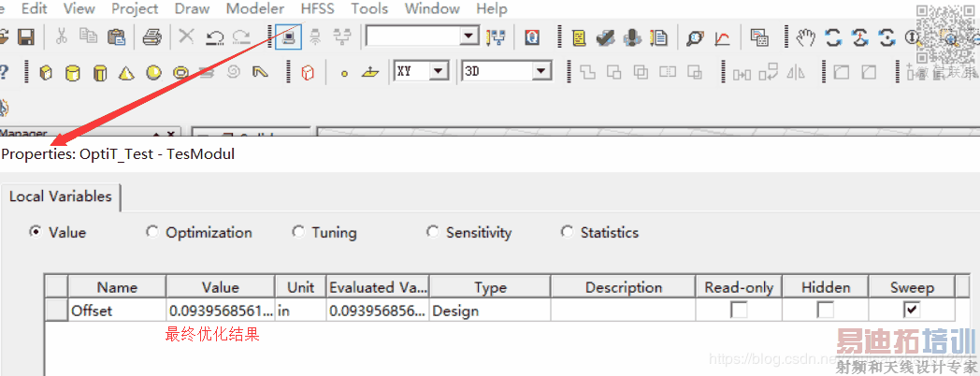This screenshot has height=376, width=980.
Task: Select the Tuning radio button
Action: pos(298,232)
